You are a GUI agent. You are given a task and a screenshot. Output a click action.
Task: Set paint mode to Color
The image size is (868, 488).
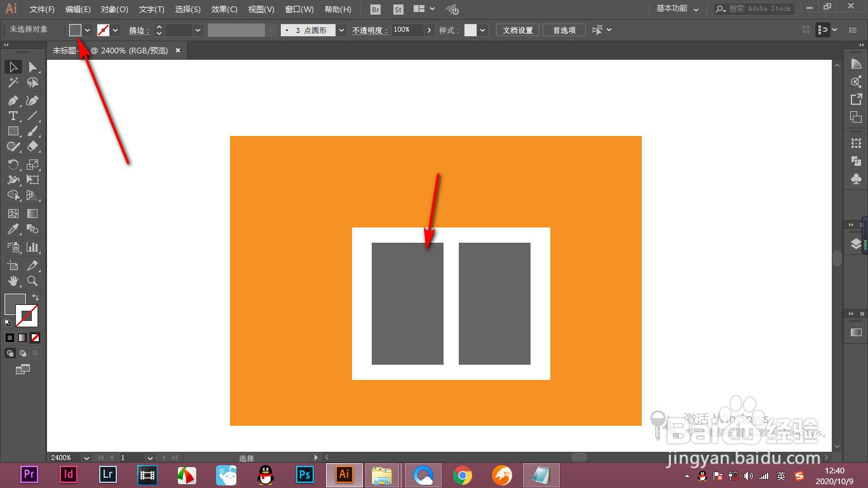[x=10, y=338]
